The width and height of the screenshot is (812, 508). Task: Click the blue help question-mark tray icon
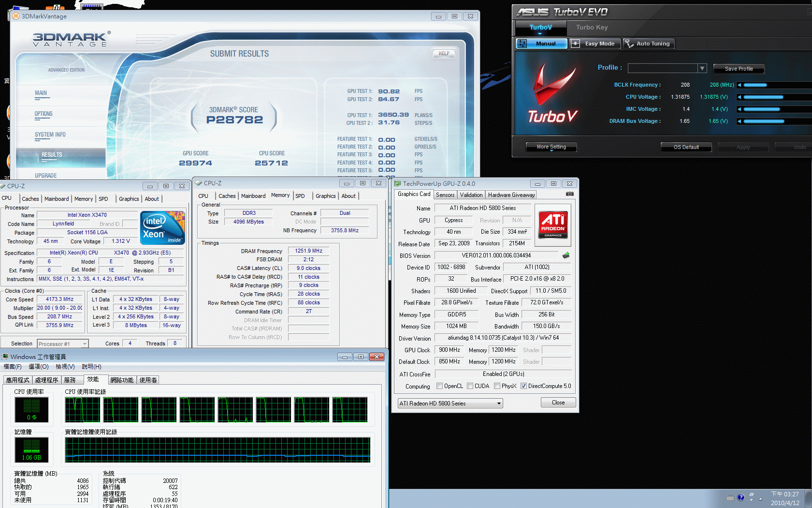pos(740,497)
